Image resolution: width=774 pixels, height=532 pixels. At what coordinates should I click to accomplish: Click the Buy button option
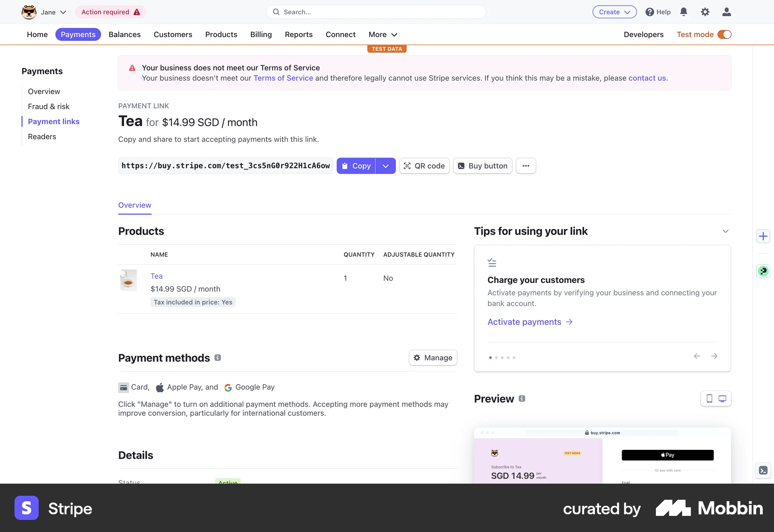click(x=483, y=166)
